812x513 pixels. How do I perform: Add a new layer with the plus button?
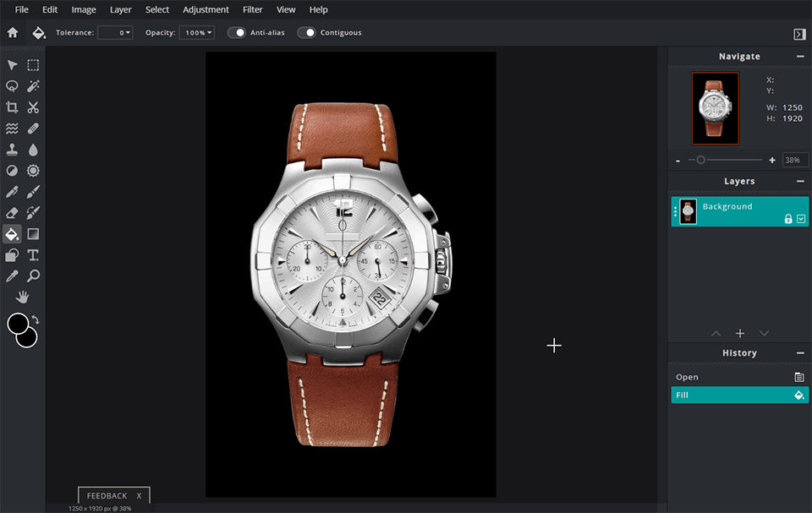click(x=739, y=333)
